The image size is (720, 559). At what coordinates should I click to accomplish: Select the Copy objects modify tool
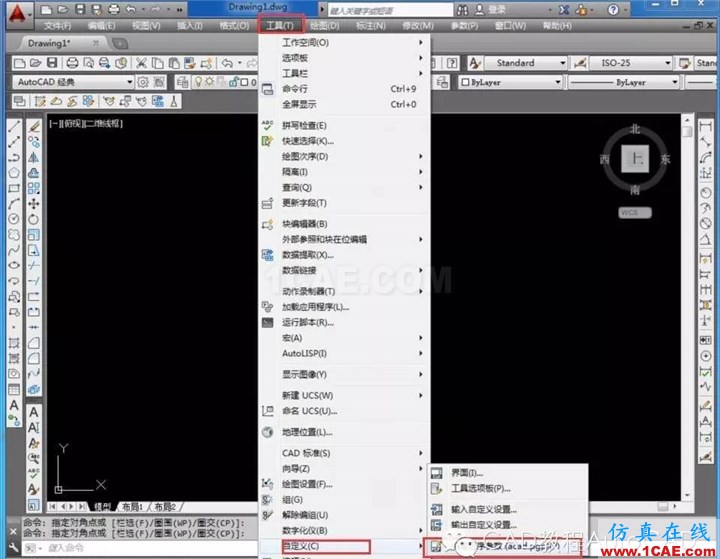pyautogui.click(x=34, y=142)
